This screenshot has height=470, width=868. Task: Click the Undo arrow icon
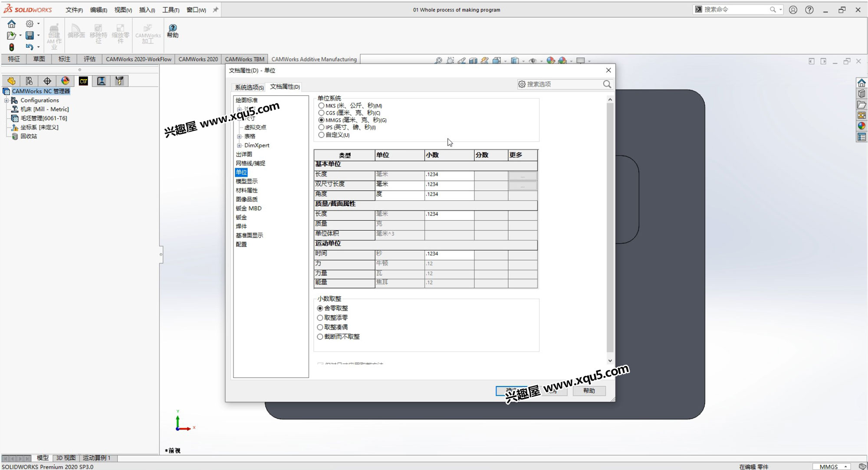[30, 46]
